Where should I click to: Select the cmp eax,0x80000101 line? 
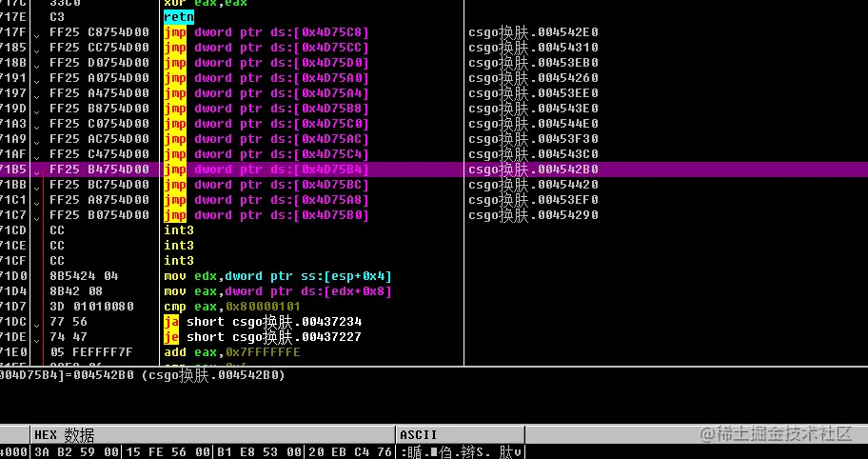[232, 307]
